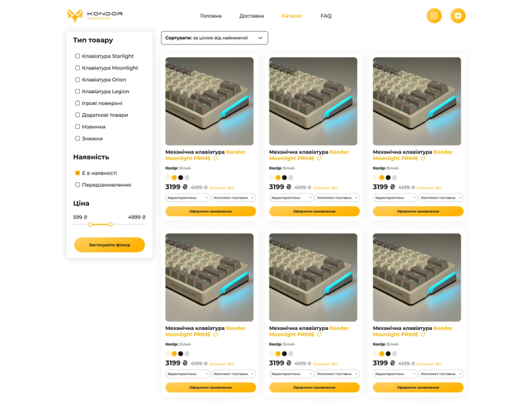Screen dimensions: 532x415
Task: Open the Kondor Telegram channel icon
Action: pyautogui.click(x=458, y=15)
